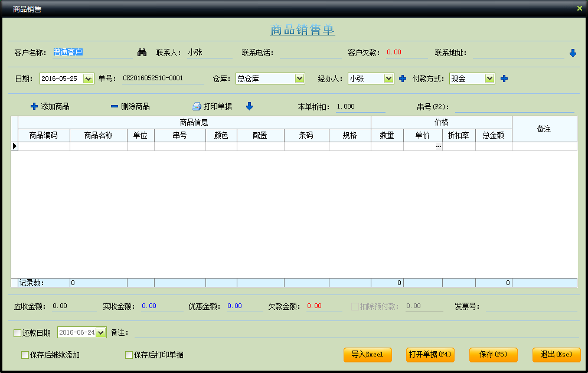
Task: Click first row 商品编码 cell
Action: (44, 146)
